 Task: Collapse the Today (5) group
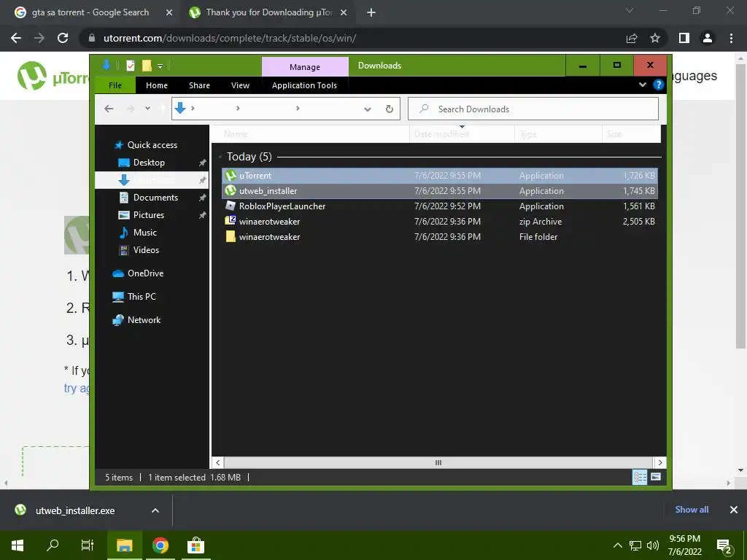click(220, 157)
